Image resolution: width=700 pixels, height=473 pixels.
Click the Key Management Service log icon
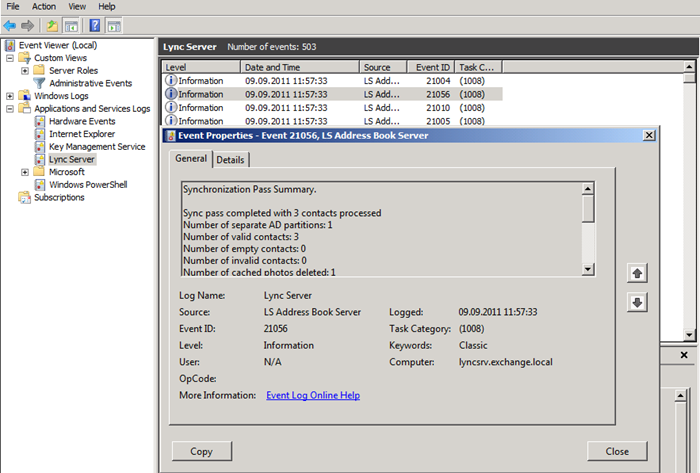coord(39,146)
